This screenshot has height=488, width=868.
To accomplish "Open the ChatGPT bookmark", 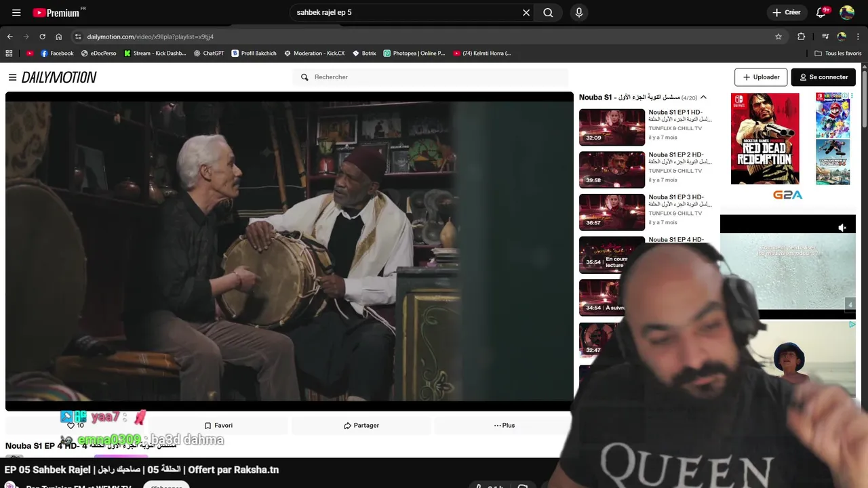I will (x=209, y=53).
